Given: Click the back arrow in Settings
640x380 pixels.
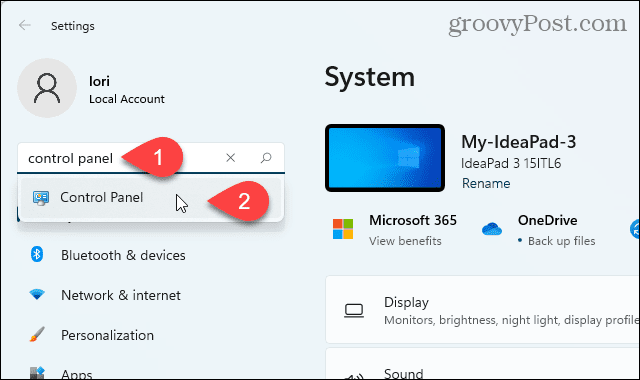Looking at the screenshot, I should (25, 25).
